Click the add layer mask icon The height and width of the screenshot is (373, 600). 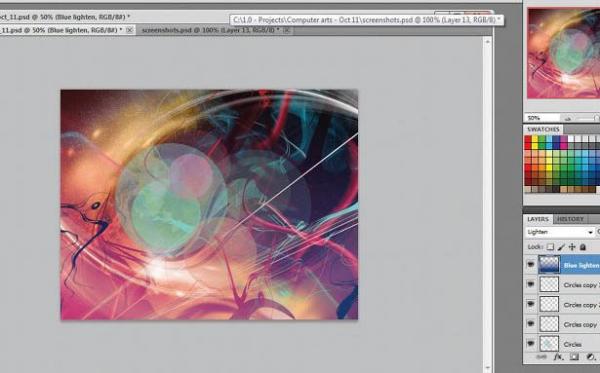point(574,357)
